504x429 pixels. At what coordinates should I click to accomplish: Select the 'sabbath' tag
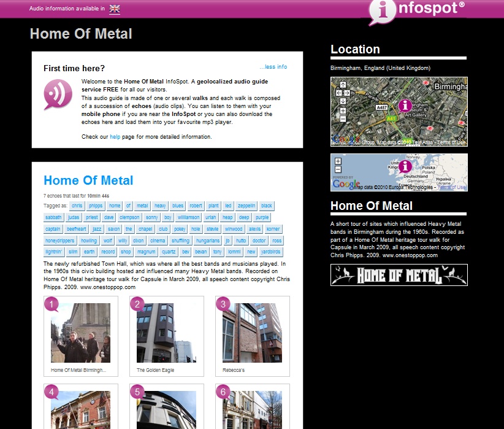coord(53,217)
